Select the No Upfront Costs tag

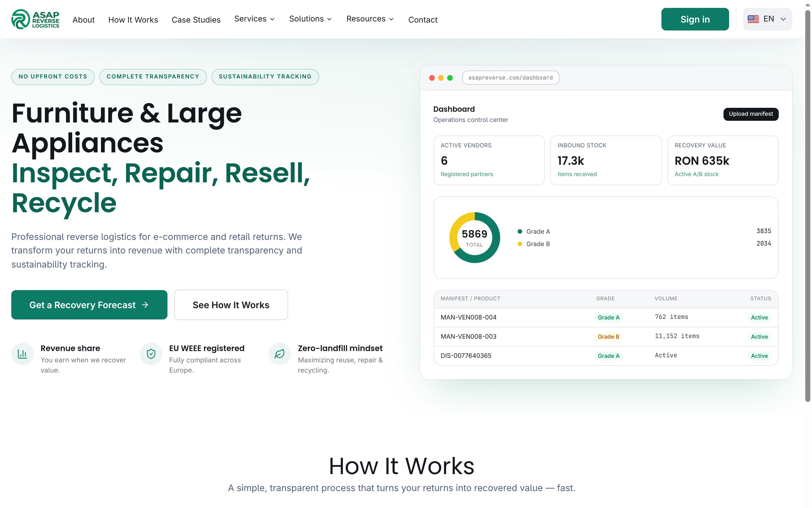pos(53,76)
